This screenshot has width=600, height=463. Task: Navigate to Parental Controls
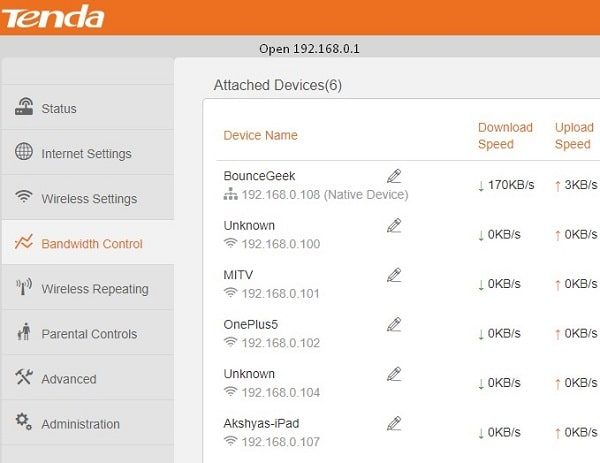point(89,334)
